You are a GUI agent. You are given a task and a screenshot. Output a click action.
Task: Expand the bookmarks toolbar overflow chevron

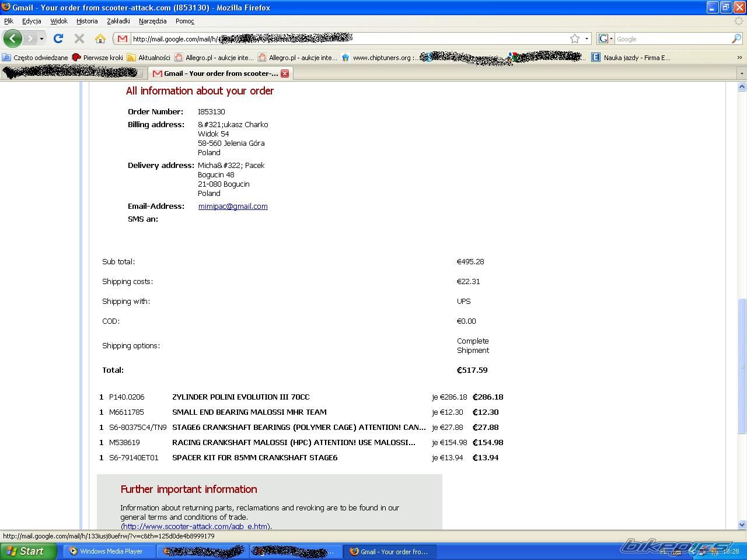[739, 58]
